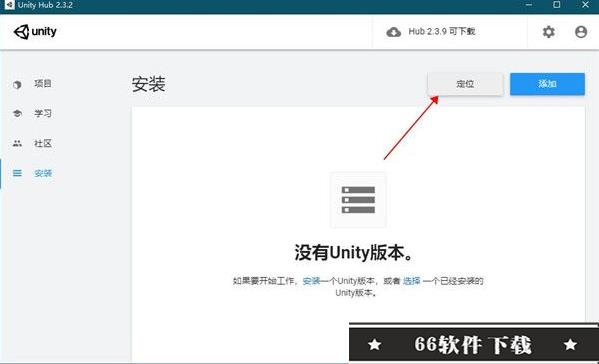
Task: Open the Hub 2.3.9 可下载 update notice
Action: [x=442, y=32]
